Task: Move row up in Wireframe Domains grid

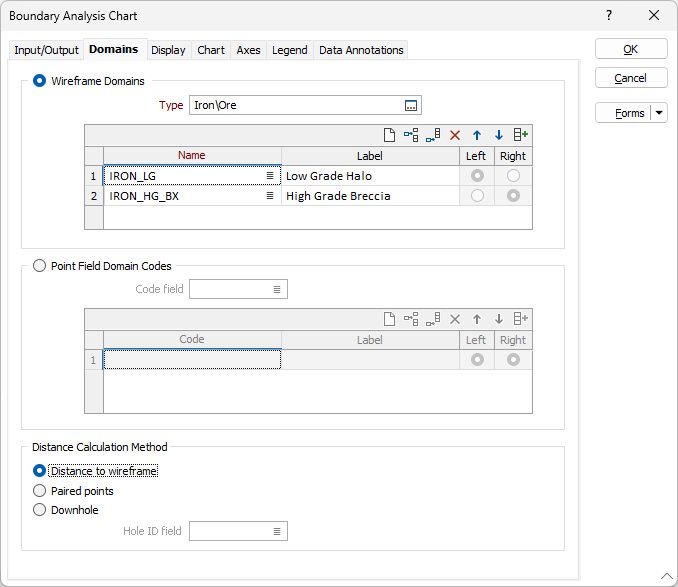Action: (x=477, y=135)
